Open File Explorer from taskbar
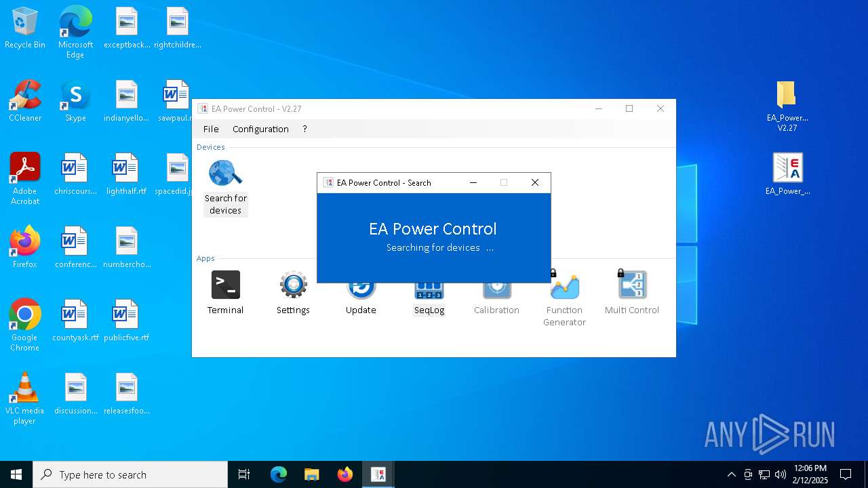Screen dimensions: 868x488 tap(312, 474)
